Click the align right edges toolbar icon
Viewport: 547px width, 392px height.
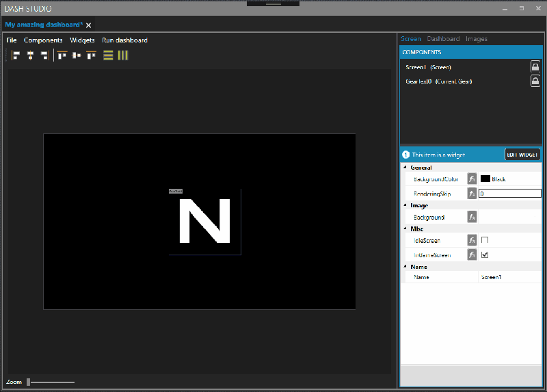[x=44, y=55]
